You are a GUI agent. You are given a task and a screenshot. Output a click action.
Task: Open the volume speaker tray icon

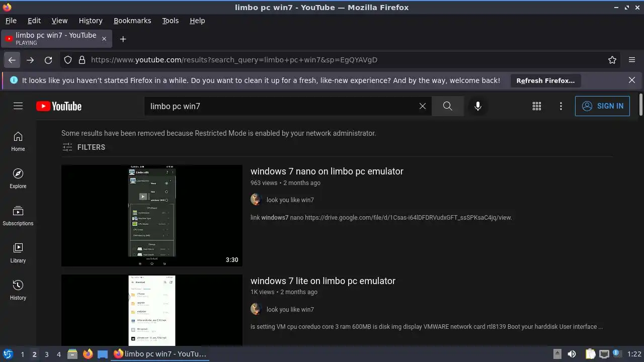pos(572,354)
